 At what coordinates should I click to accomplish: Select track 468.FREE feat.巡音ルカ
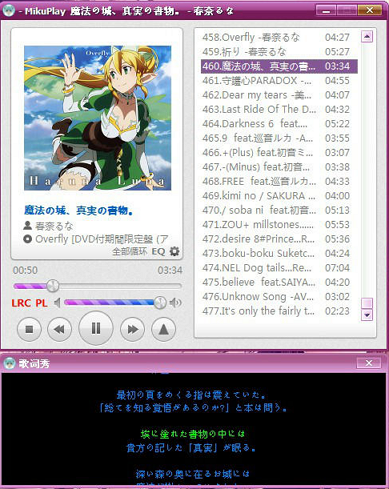click(279, 181)
